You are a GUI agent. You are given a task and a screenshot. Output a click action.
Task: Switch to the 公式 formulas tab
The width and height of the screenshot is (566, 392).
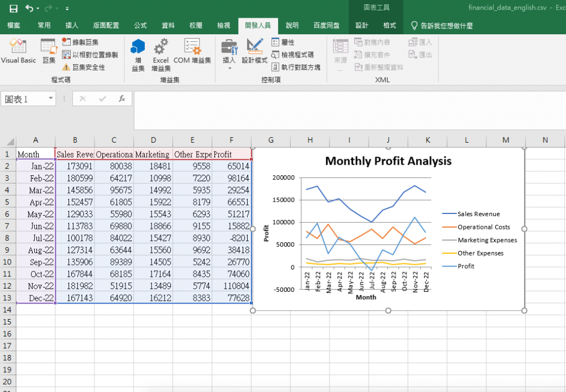[140, 25]
